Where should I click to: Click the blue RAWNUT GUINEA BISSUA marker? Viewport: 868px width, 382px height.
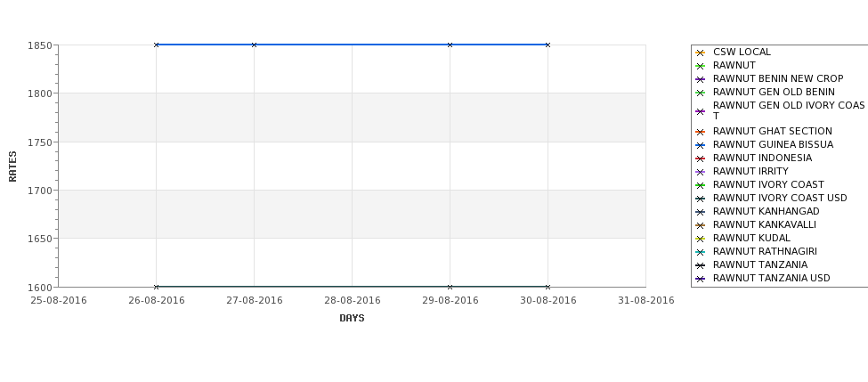click(x=700, y=145)
